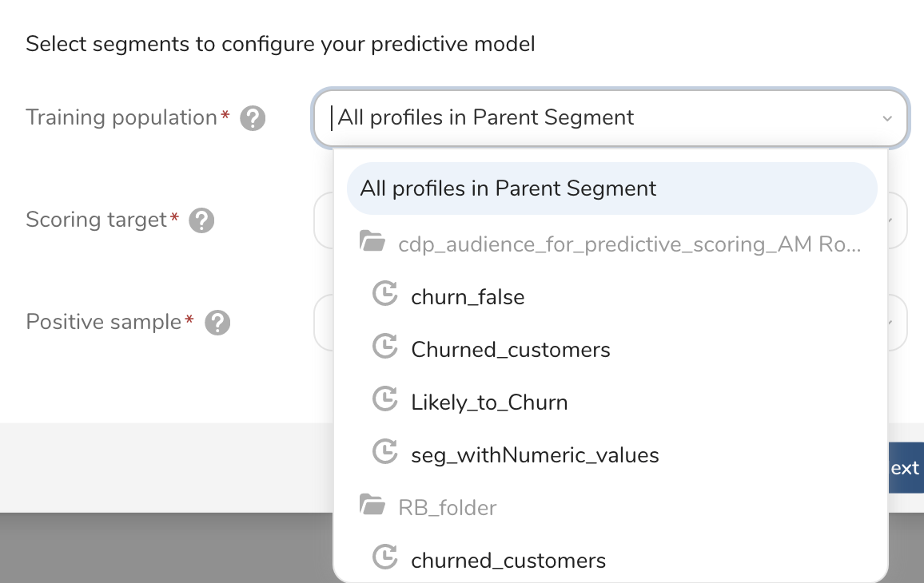Choose the churn_false segment option

click(x=468, y=297)
